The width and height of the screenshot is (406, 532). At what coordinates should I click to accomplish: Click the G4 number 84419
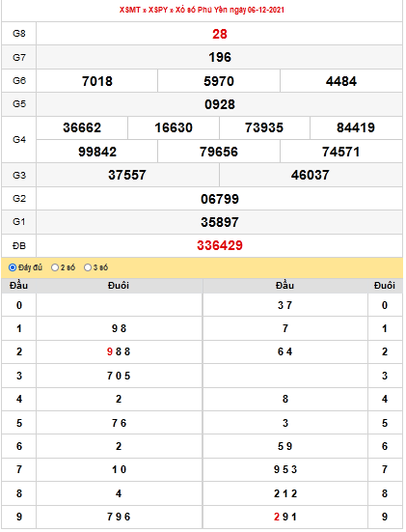(356, 127)
